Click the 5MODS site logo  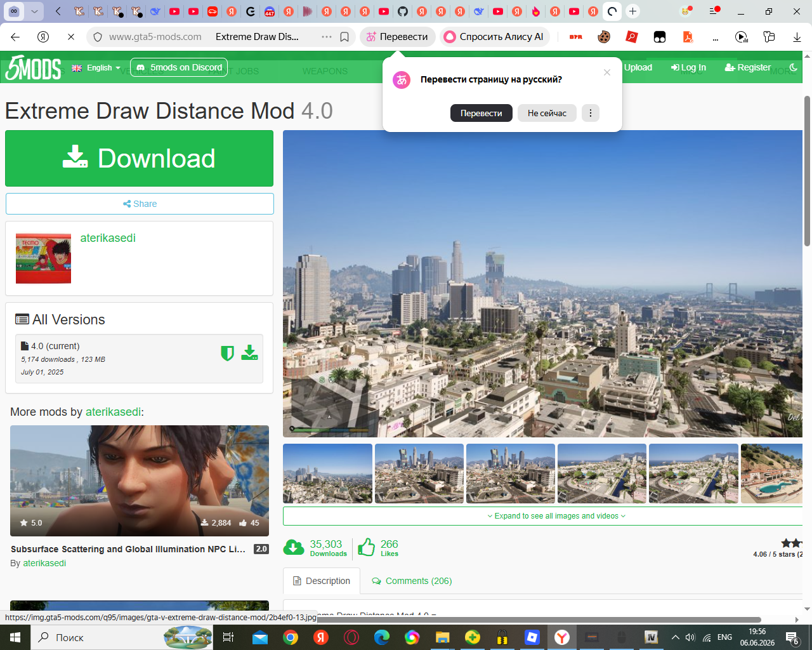click(33, 68)
